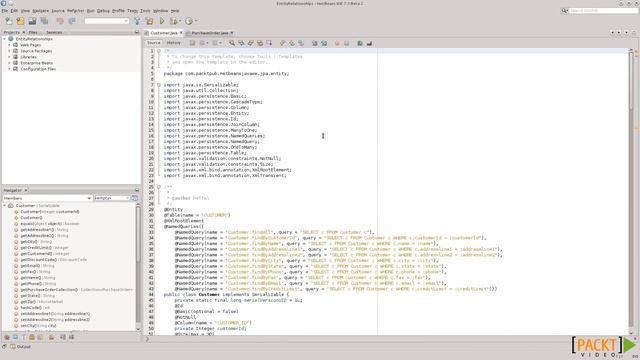Toggle Fully Qualified Names filter in Navigator
The image size is (640, 360).
[x=51, y=337]
